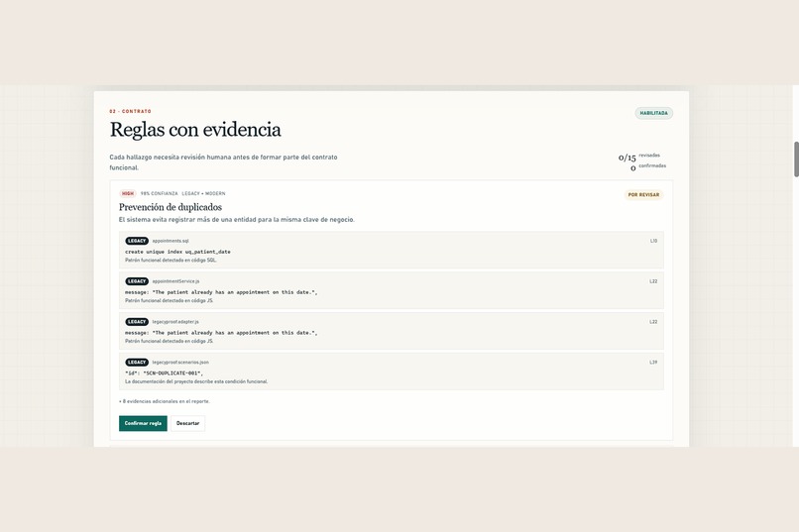Click the LEGACY badge beside appointmentService.js
This screenshot has width=799, height=532.
pyautogui.click(x=137, y=281)
